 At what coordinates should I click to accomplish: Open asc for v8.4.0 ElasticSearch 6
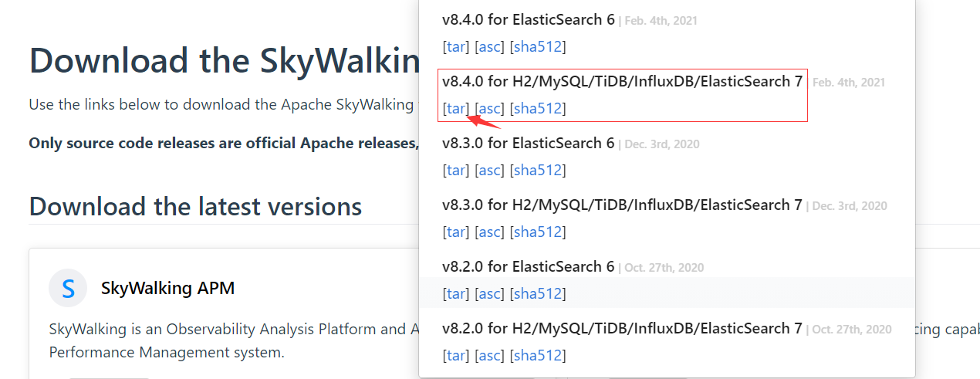click(x=489, y=46)
